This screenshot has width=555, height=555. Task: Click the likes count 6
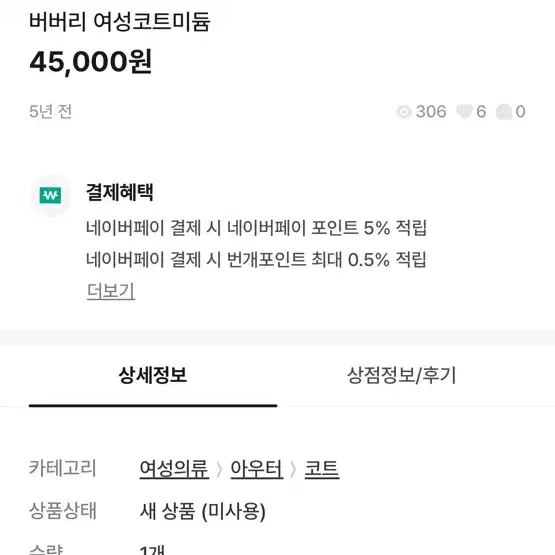click(481, 112)
